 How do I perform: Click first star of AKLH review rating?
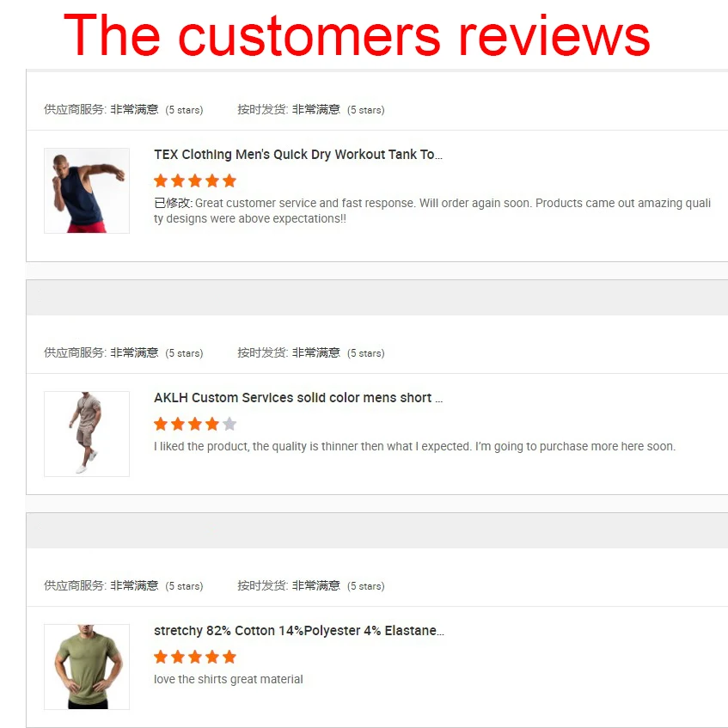coord(161,424)
